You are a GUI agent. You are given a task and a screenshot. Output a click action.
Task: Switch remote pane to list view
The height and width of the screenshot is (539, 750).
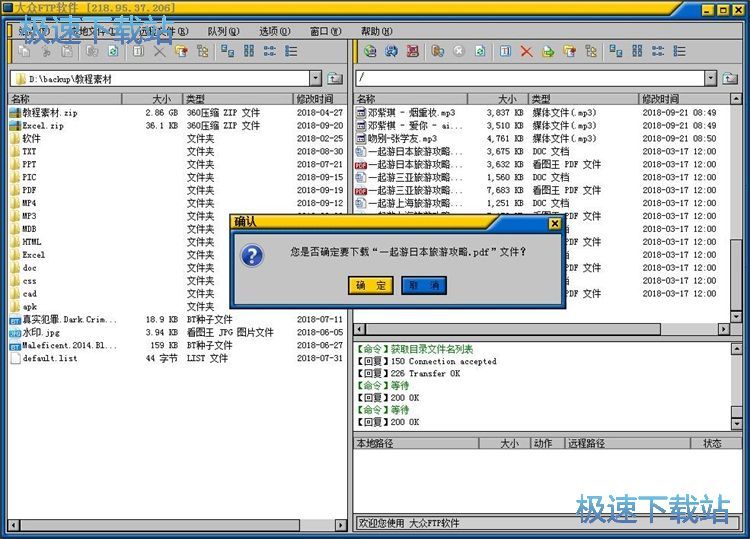coord(658,51)
